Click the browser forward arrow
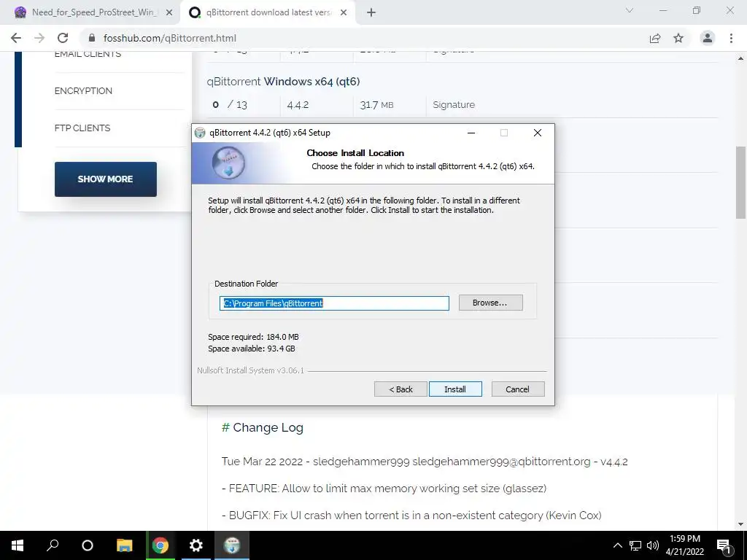The width and height of the screenshot is (747, 560). point(39,38)
